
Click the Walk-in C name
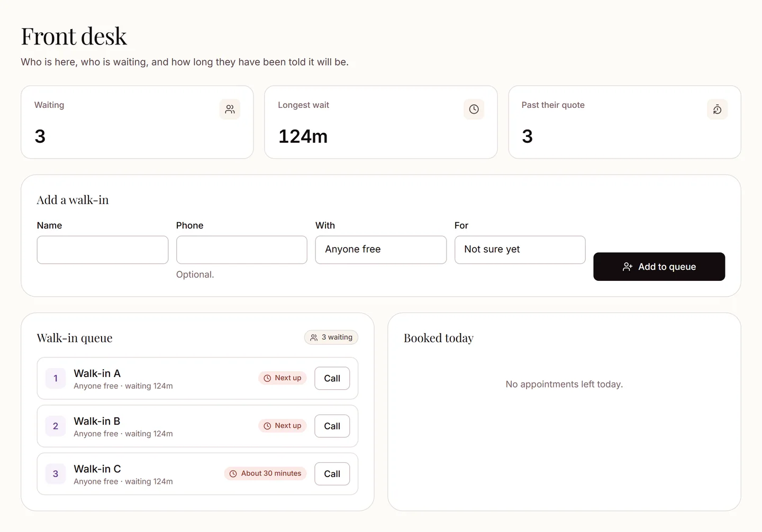[x=97, y=469]
